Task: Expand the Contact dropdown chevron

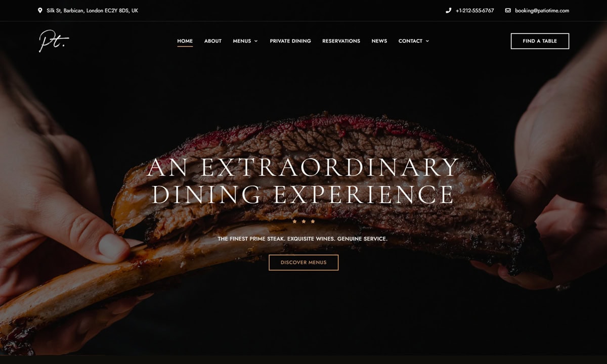Action: [x=427, y=41]
